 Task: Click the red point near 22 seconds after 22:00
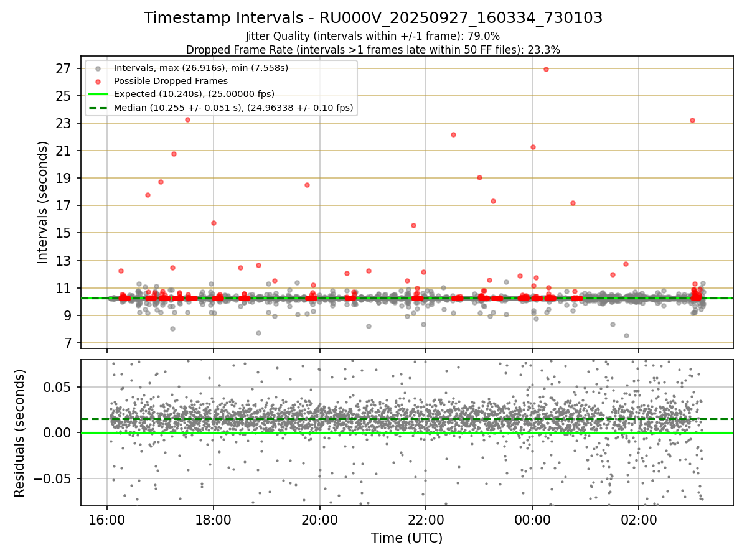click(x=453, y=134)
